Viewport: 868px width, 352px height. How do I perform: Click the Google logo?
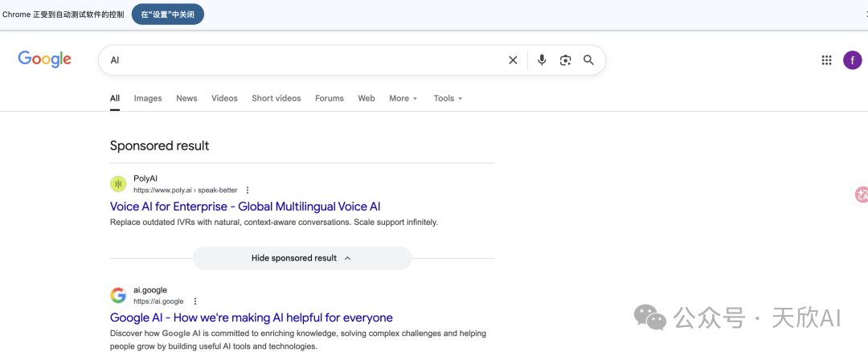click(x=45, y=59)
